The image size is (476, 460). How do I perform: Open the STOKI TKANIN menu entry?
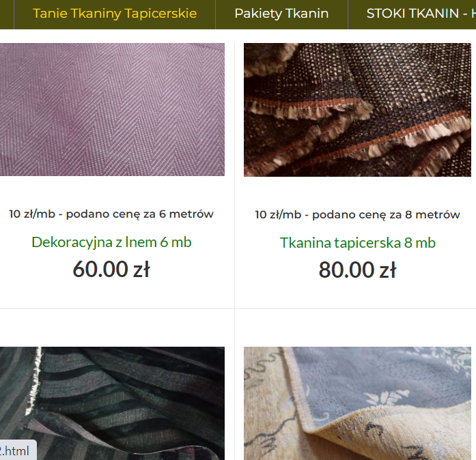(x=421, y=14)
